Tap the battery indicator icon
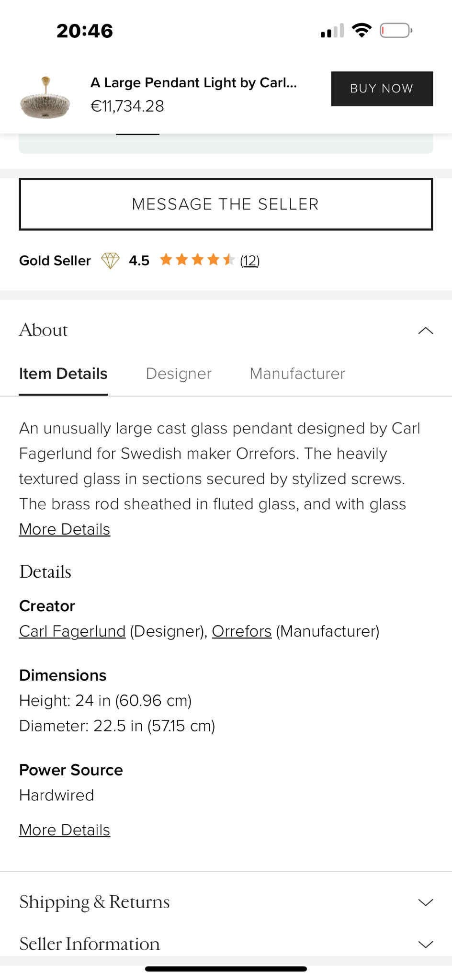 click(395, 31)
